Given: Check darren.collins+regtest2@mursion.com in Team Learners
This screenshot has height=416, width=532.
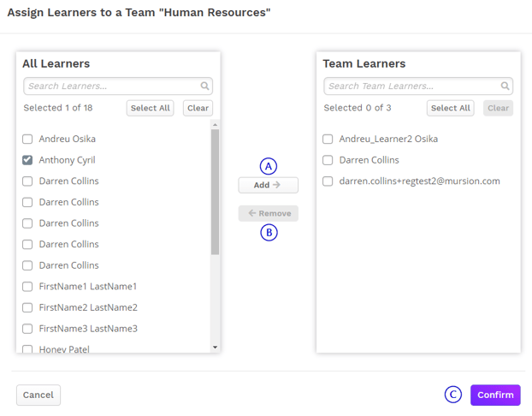Looking at the screenshot, I should pyautogui.click(x=328, y=181).
